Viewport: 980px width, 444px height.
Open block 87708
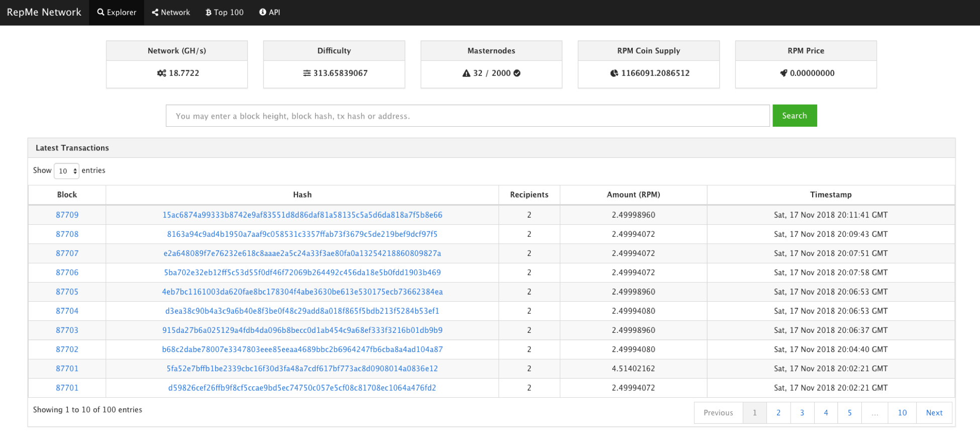tap(67, 234)
